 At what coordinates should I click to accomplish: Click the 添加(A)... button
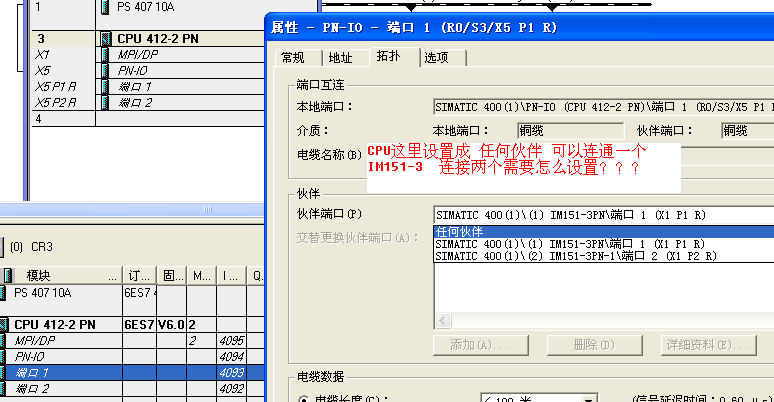(480, 345)
